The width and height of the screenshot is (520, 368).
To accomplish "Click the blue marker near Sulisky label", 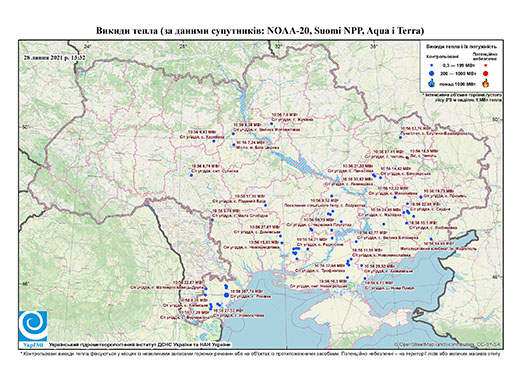I will pyautogui.click(x=191, y=175).
